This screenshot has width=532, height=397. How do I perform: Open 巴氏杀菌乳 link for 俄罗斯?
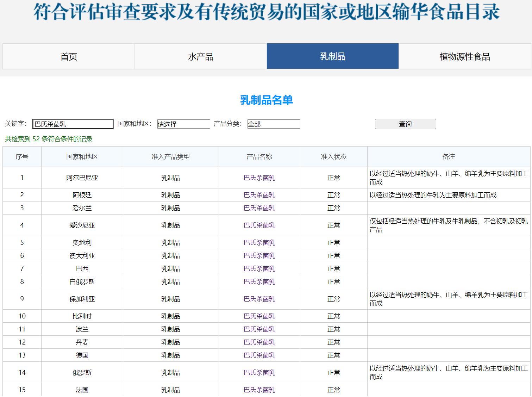click(259, 373)
